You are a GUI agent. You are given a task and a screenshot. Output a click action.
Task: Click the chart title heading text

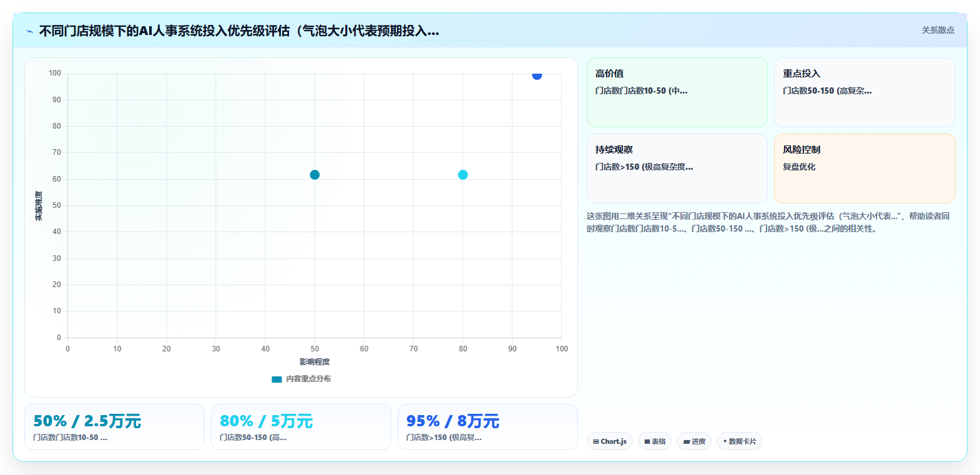pyautogui.click(x=239, y=31)
